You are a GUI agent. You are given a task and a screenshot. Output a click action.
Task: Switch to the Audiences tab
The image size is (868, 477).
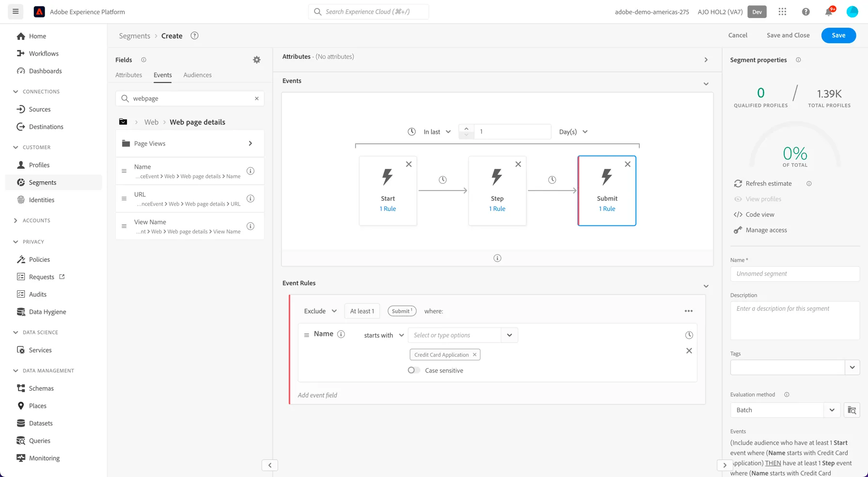(x=197, y=75)
